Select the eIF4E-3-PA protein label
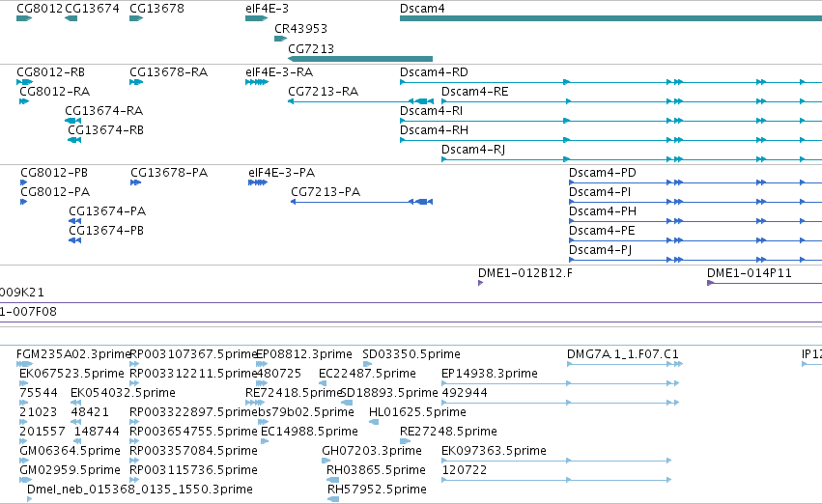 point(282,173)
